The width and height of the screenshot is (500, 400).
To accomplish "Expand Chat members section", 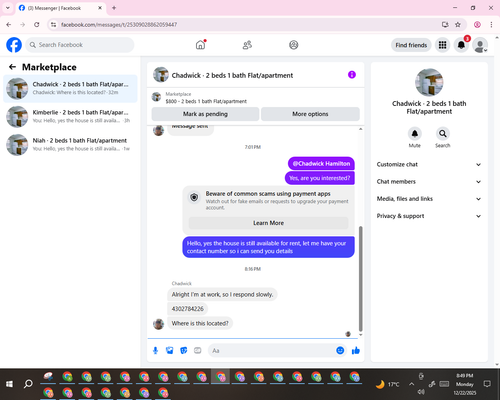I will click(429, 182).
